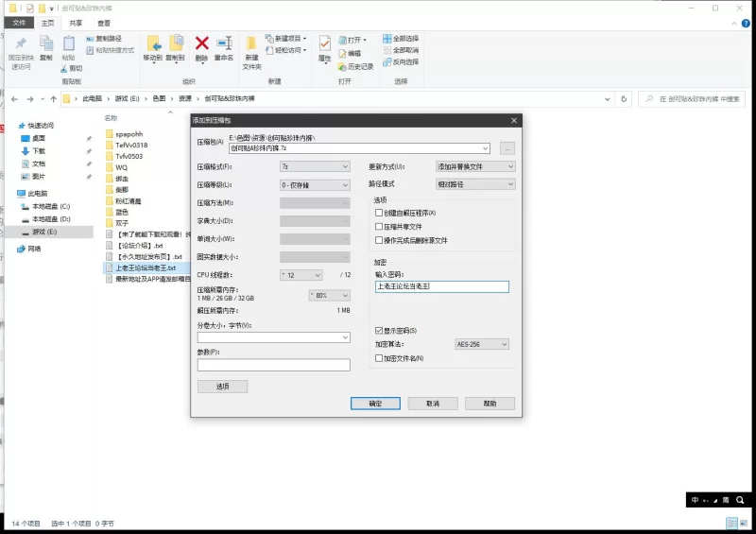The image size is (756, 534).
Task: Enable 创建自解压程序 checkbox
Action: 378,214
